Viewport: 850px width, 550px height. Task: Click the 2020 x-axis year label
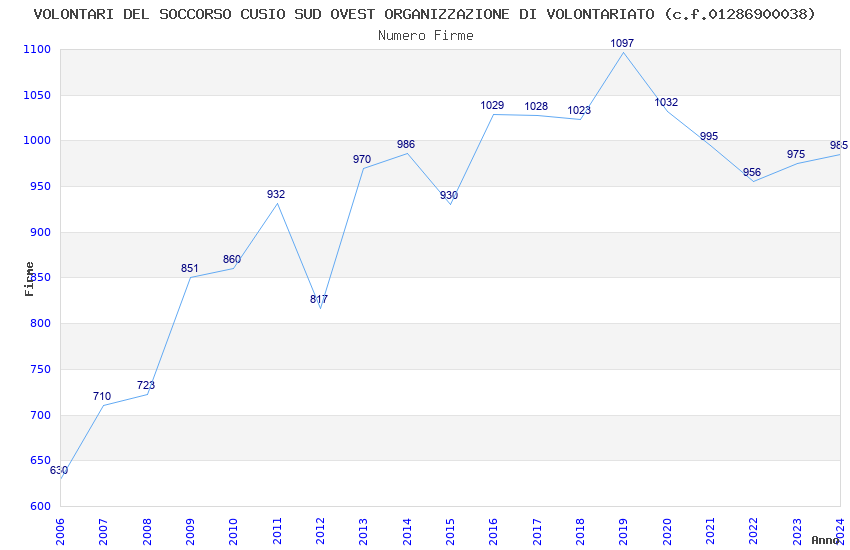click(667, 532)
